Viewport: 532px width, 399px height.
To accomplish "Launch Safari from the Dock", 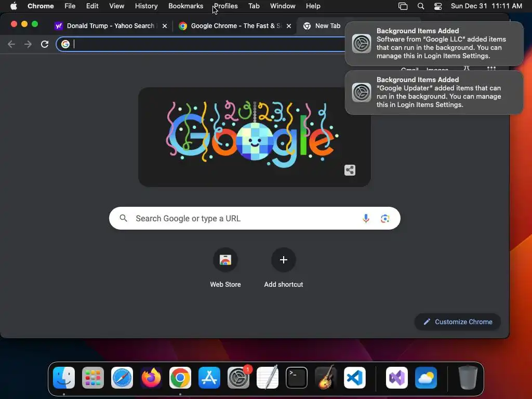I will point(122,378).
